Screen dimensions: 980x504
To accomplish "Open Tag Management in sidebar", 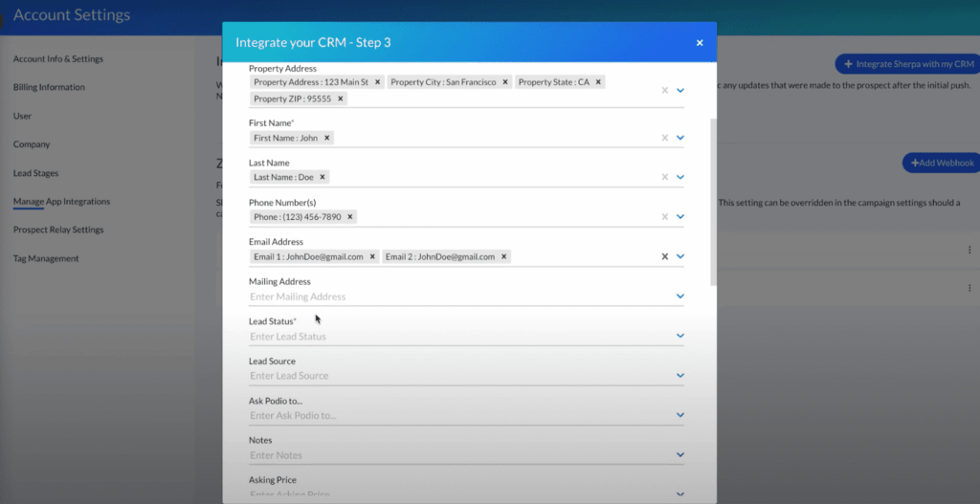I will 46,258.
